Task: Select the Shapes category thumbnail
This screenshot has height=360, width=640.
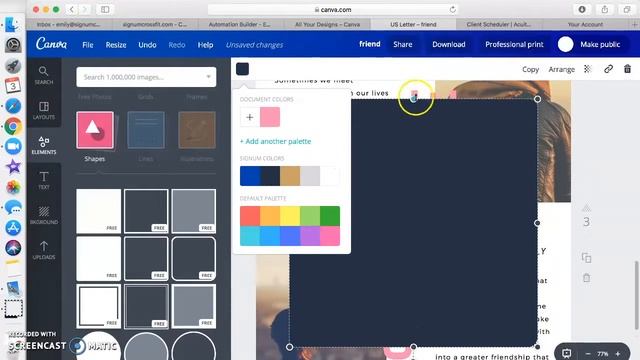Action: [x=95, y=130]
